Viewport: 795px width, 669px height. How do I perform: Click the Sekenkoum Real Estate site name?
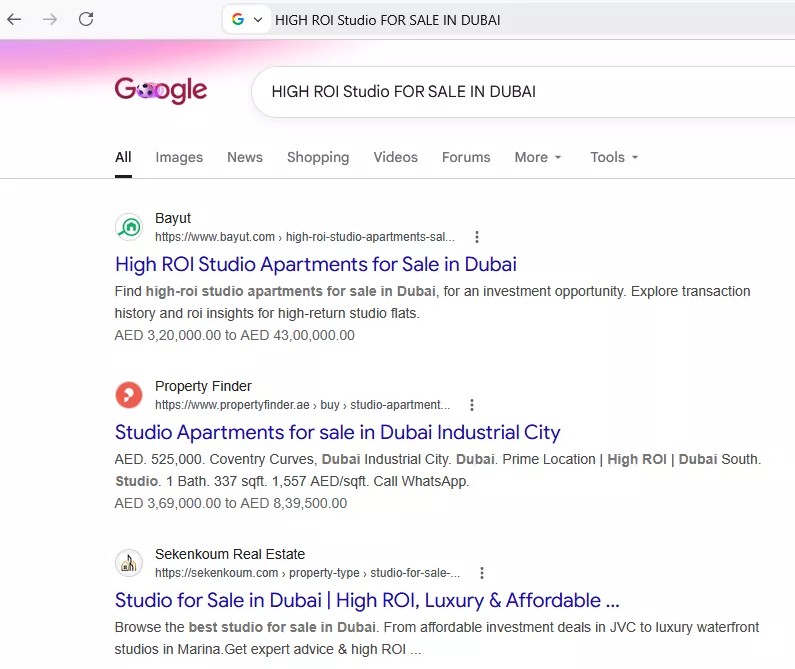coord(230,554)
